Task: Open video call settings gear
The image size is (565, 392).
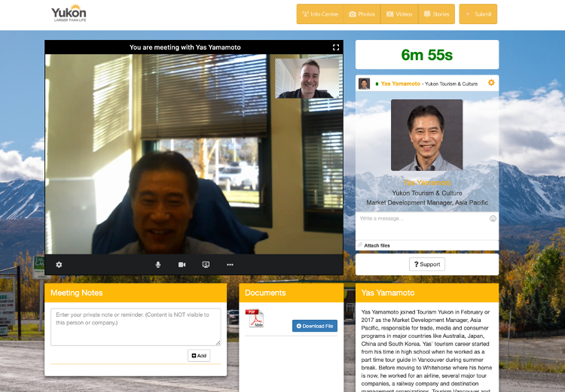Action: (x=59, y=265)
